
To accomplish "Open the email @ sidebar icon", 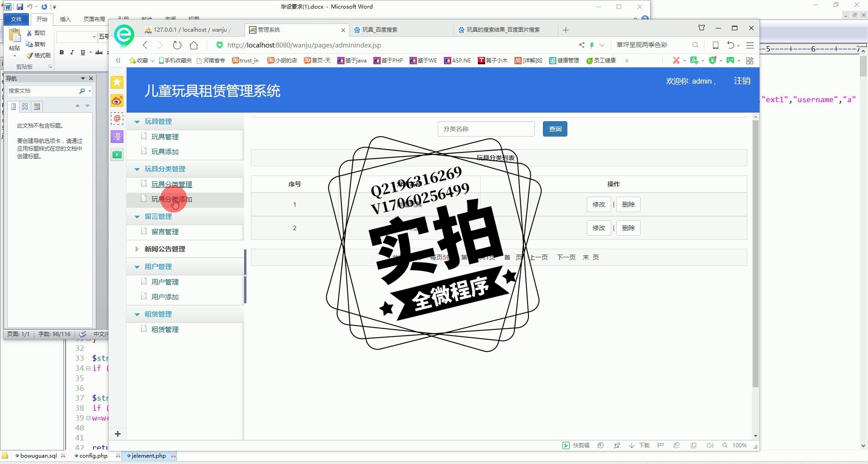I will point(117,118).
